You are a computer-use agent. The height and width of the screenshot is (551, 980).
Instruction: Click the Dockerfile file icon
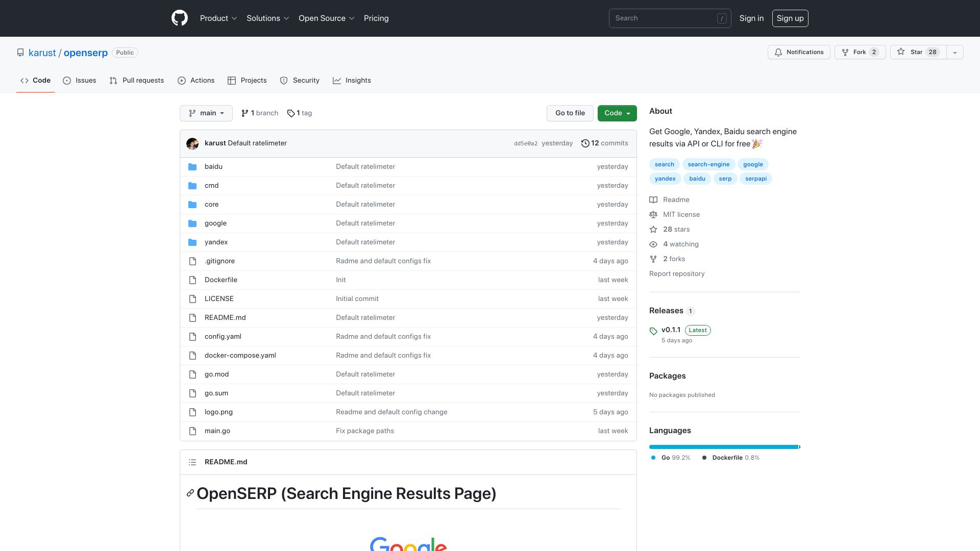point(192,280)
